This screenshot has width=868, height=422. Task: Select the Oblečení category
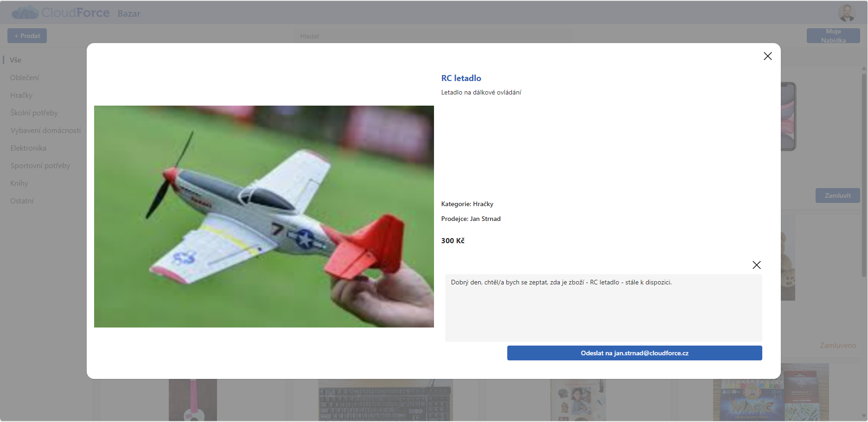25,78
